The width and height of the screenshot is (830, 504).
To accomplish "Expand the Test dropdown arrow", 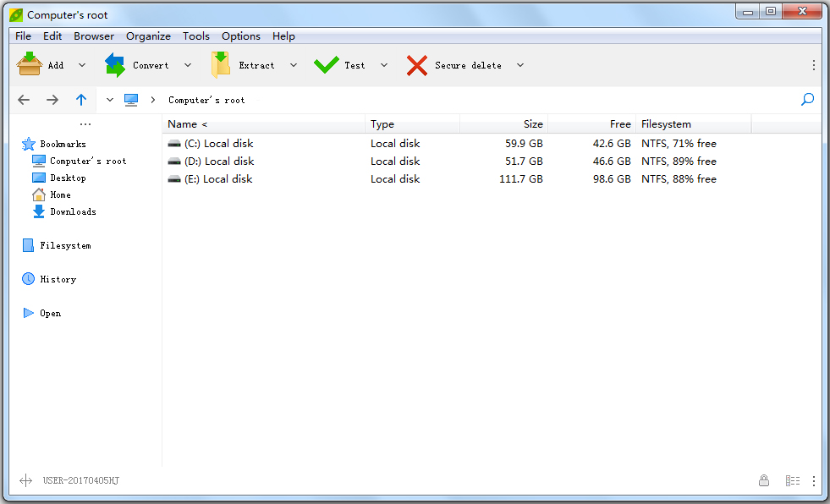I will tap(384, 65).
